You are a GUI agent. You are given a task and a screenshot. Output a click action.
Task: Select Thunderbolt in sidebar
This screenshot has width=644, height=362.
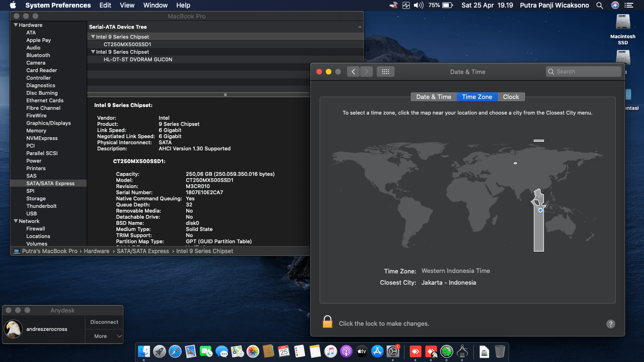pyautogui.click(x=41, y=206)
